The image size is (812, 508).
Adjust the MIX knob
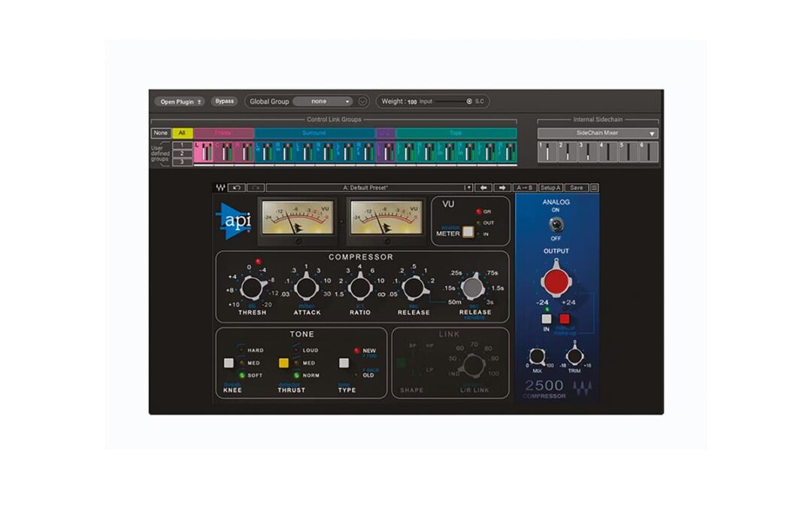pyautogui.click(x=537, y=357)
